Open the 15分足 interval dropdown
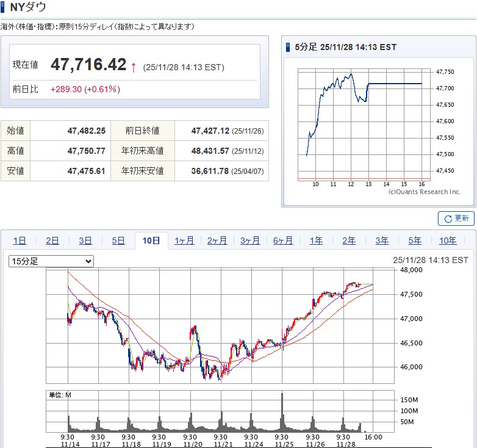Viewport: 477px width, 448px height. click(51, 261)
